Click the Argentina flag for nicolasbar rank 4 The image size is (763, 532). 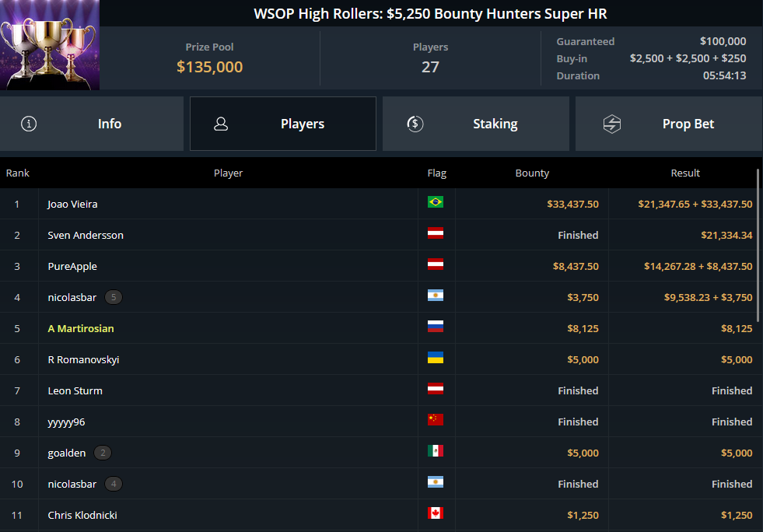coord(436,296)
